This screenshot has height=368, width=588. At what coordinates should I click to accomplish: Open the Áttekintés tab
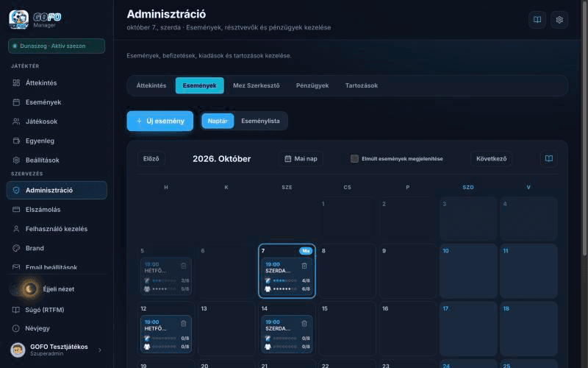point(151,85)
